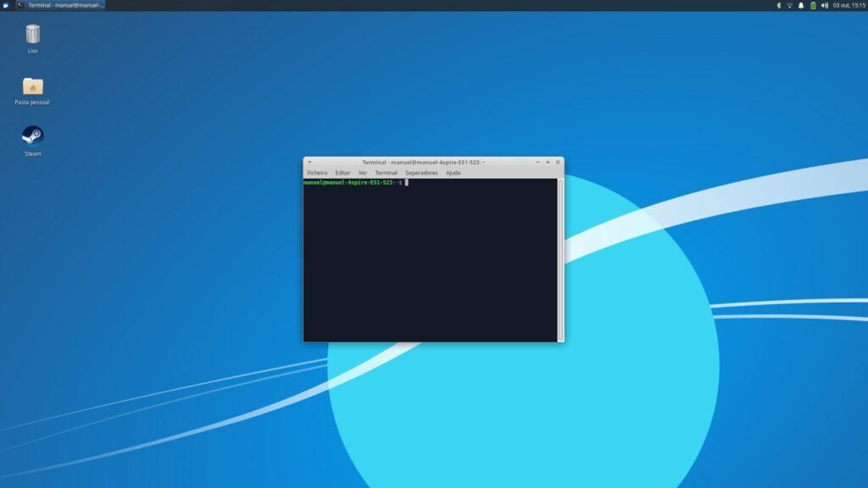The width and height of the screenshot is (868, 488).
Task: Open the Wi-Fi network indicator
Action: point(789,5)
